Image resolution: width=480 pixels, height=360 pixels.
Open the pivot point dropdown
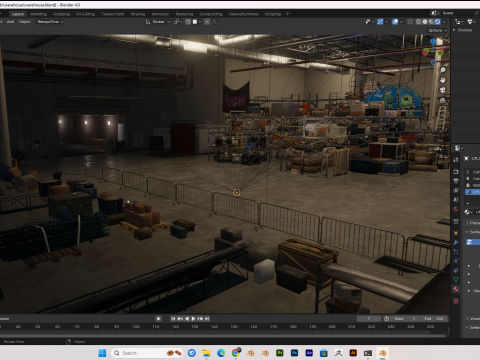click(x=178, y=22)
